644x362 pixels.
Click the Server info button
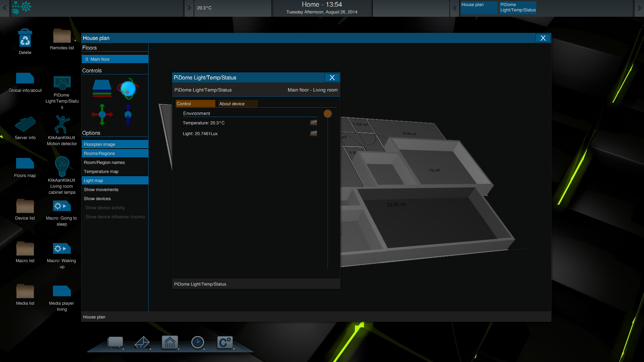coord(25,128)
